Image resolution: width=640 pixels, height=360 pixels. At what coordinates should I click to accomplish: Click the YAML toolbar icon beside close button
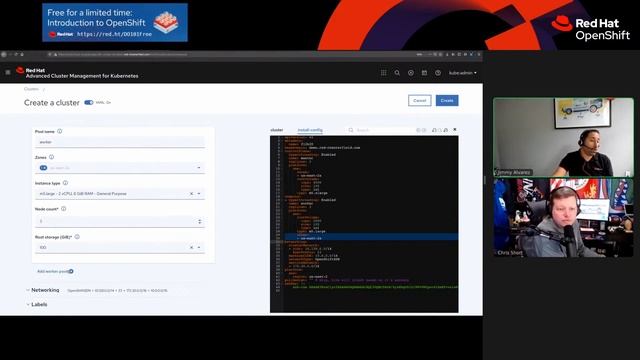click(446, 130)
